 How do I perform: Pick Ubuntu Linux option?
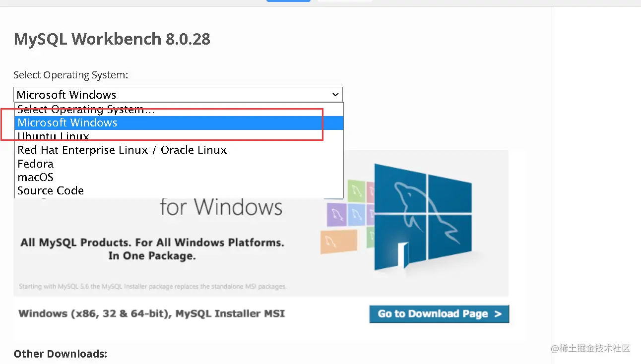[179, 136]
